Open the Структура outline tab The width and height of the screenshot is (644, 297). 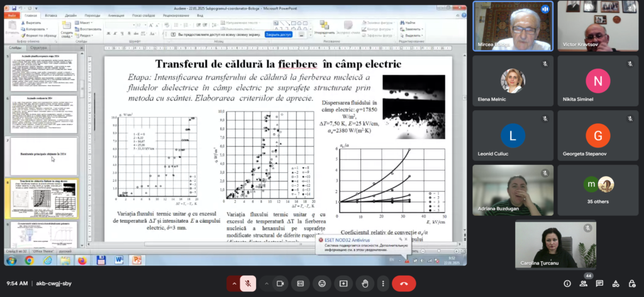coord(38,48)
